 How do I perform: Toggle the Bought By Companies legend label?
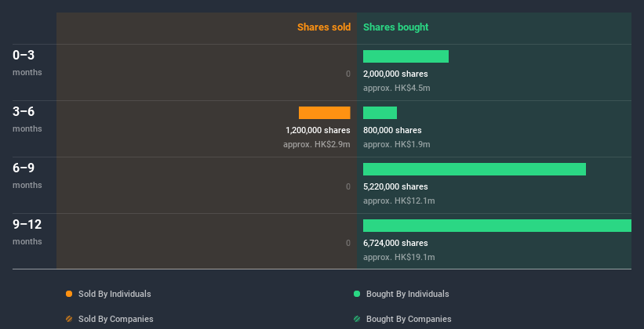click(409, 319)
